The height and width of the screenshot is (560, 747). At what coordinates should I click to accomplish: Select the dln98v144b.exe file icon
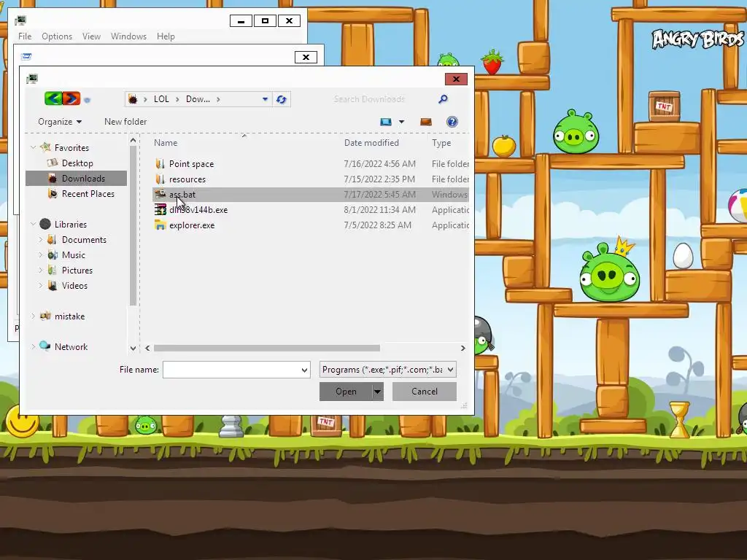pos(160,209)
